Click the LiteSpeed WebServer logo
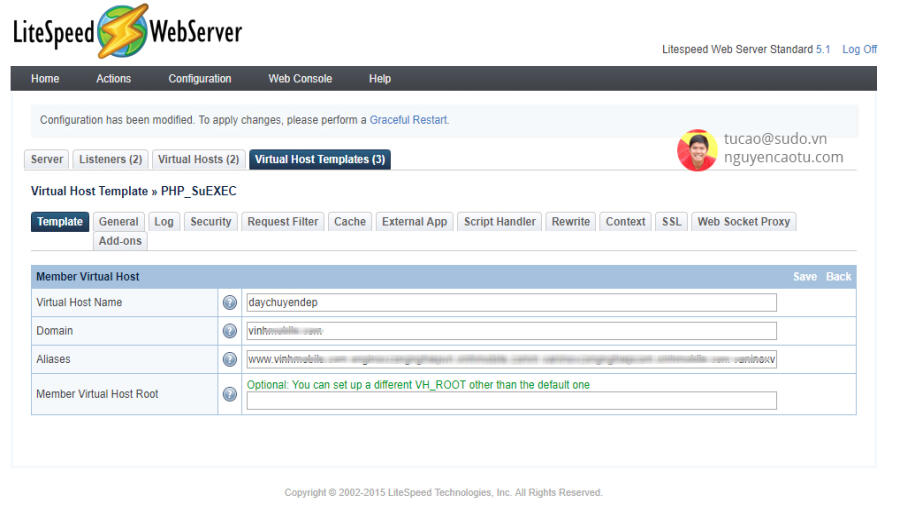This screenshot has height=506, width=900. coord(127,31)
